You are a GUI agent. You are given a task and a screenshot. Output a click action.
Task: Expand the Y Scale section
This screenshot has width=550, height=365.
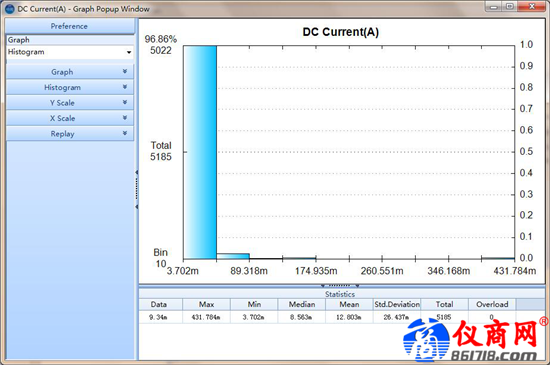click(x=69, y=103)
